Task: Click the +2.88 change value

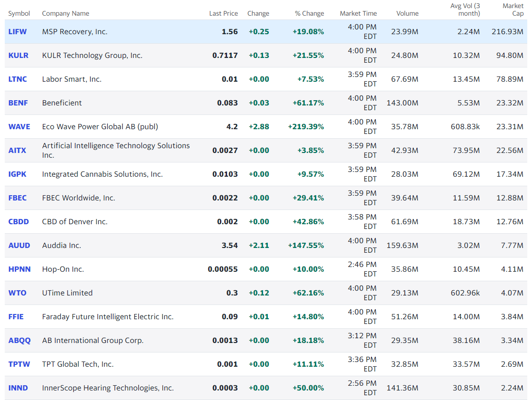Action: click(x=259, y=126)
